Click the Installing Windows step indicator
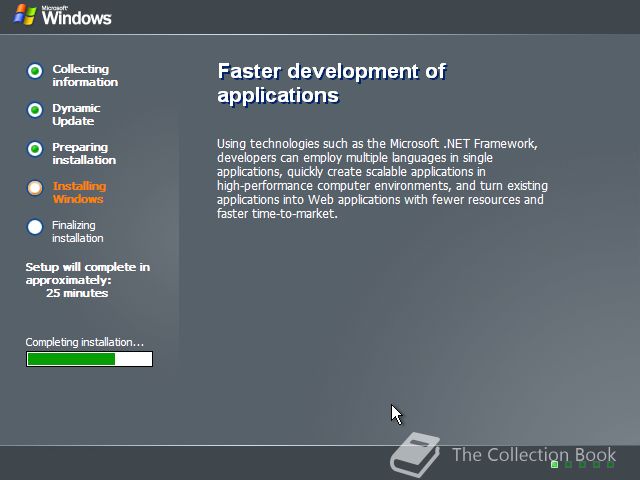Viewport: 640px width, 480px height. pyautogui.click(x=35, y=188)
